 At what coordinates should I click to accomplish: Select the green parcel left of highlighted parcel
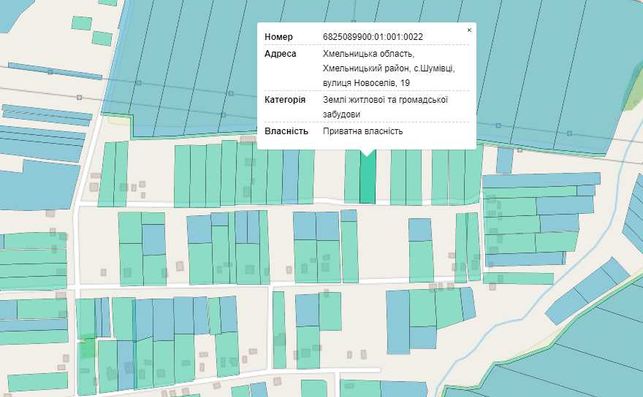(352, 176)
